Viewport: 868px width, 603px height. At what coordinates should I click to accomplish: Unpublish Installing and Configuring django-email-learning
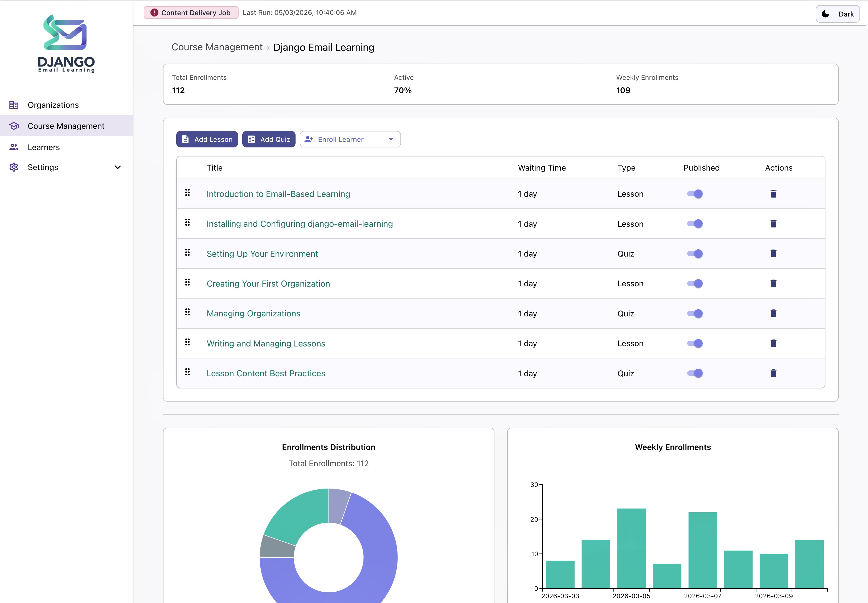(x=695, y=224)
